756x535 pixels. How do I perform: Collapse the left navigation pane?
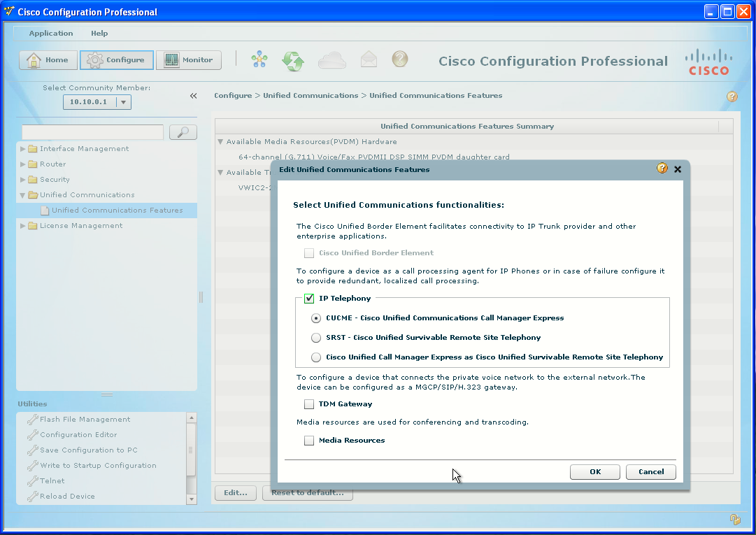[x=193, y=96]
